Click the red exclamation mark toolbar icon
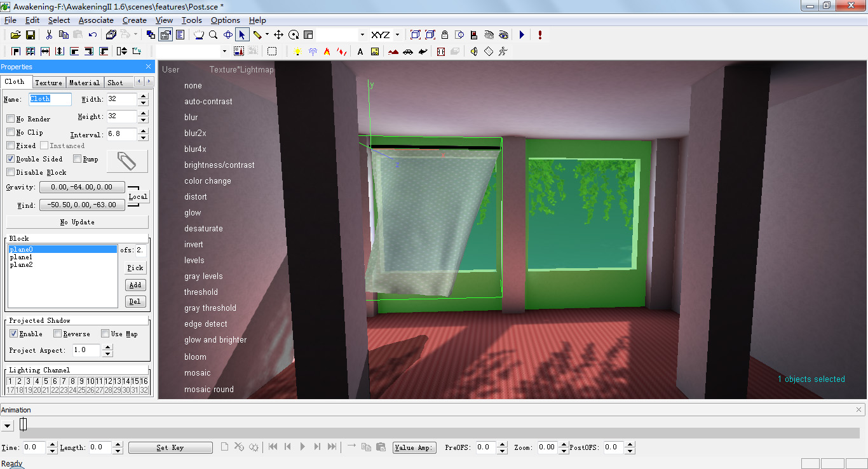Screen dimensions: 868x469 (539, 35)
